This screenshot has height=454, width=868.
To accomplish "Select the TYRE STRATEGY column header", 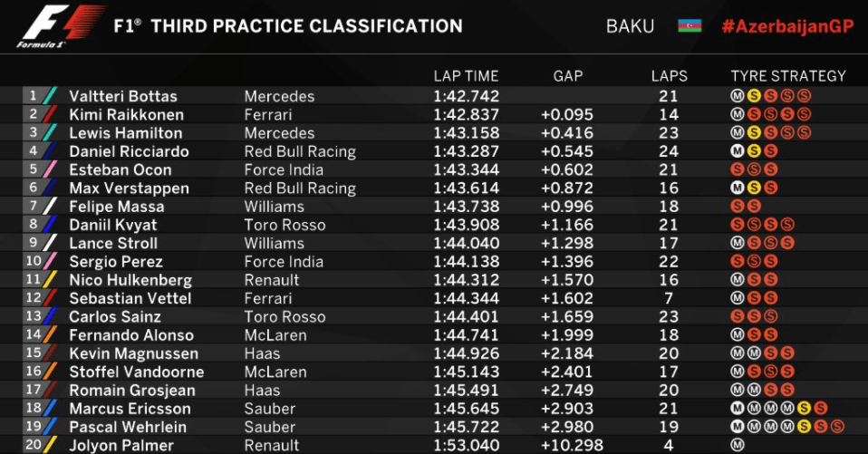I will click(788, 76).
